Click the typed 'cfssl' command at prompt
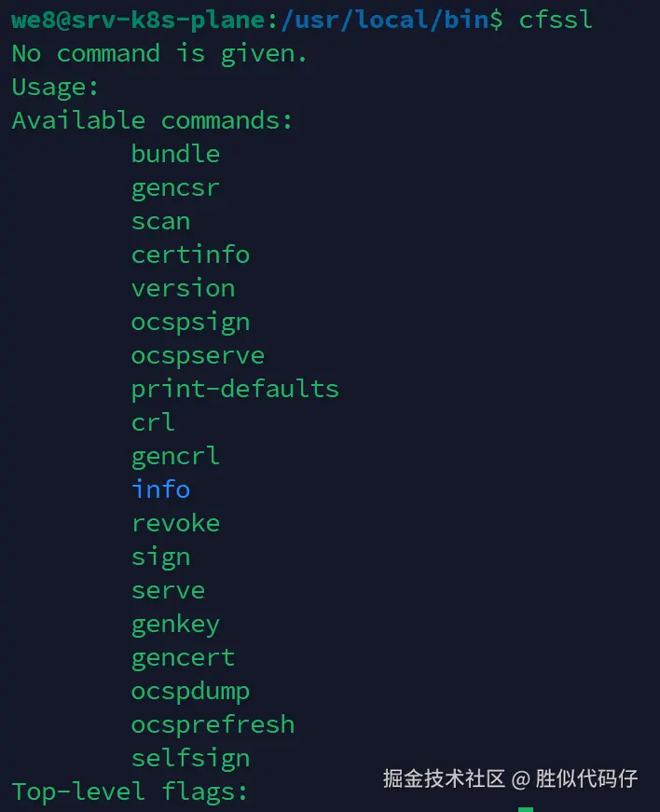 point(556,20)
